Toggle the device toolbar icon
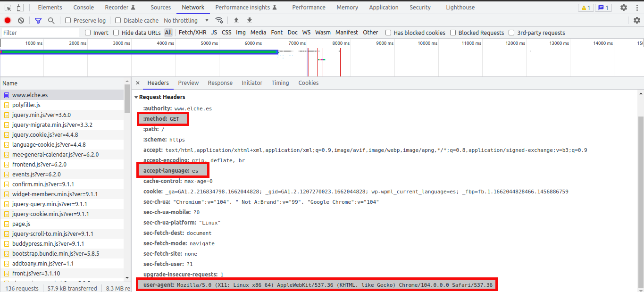This screenshot has width=644, height=292. coord(20,8)
